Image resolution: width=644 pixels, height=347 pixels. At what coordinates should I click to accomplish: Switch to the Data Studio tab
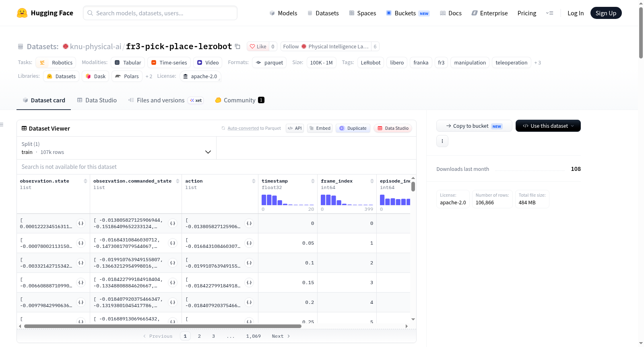(x=97, y=100)
